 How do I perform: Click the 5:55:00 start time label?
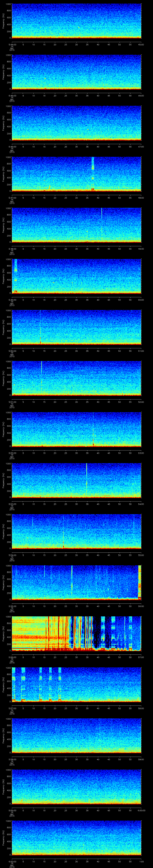click(x=12, y=606)
